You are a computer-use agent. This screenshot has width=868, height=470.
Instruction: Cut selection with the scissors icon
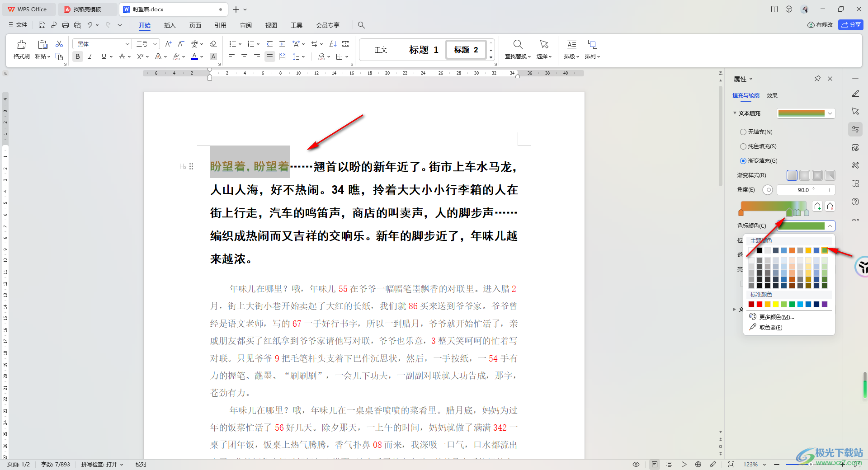coord(59,44)
